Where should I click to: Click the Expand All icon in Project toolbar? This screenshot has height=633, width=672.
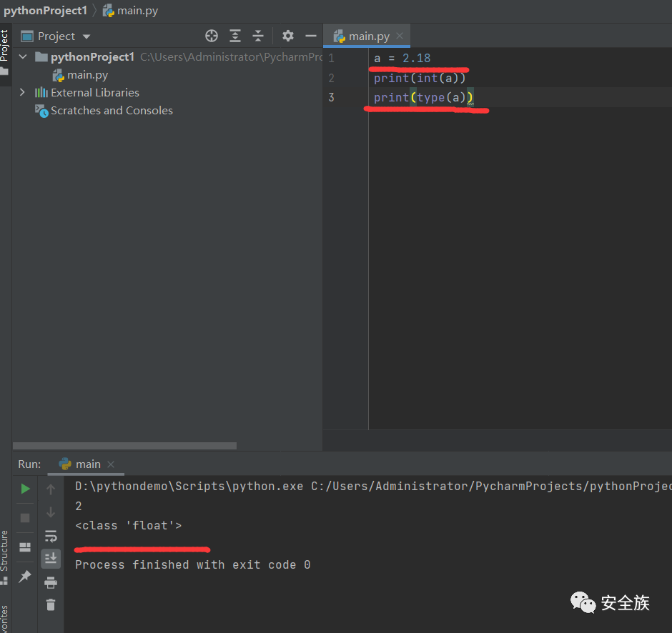tap(235, 36)
